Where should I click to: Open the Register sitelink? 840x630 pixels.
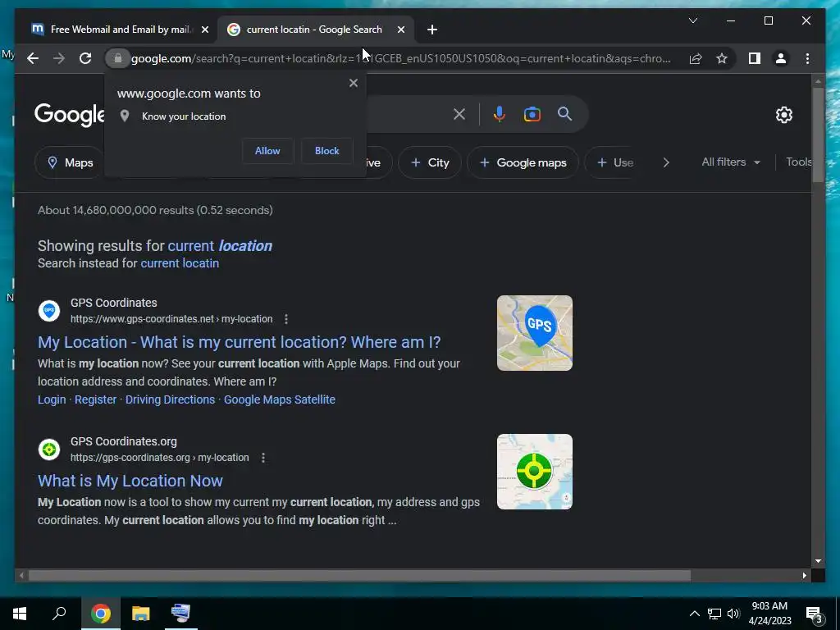95,399
